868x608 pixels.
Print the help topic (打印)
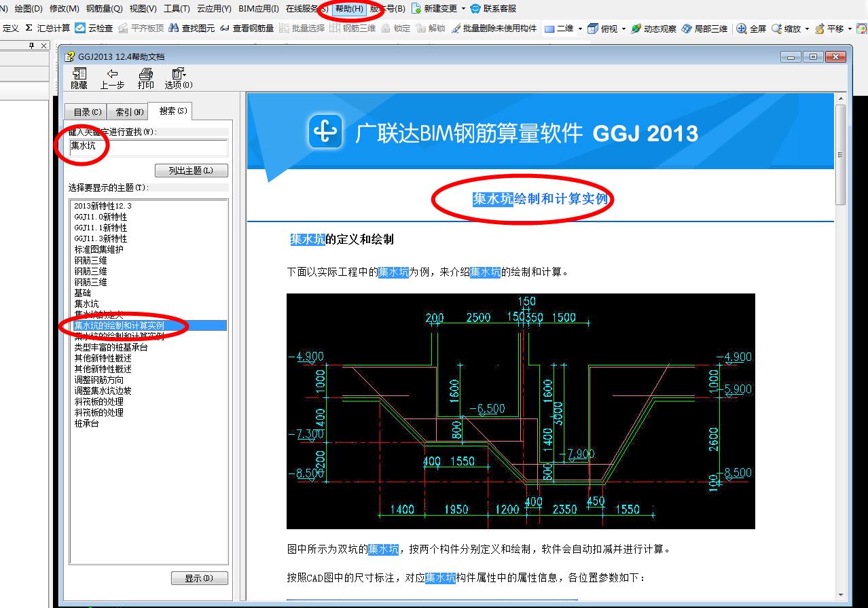point(145,79)
